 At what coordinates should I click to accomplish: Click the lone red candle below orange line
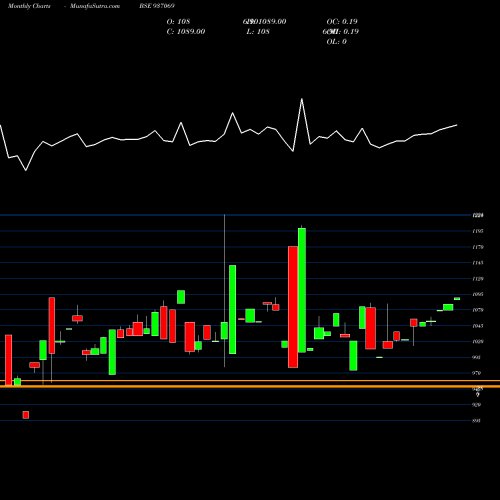26,415
